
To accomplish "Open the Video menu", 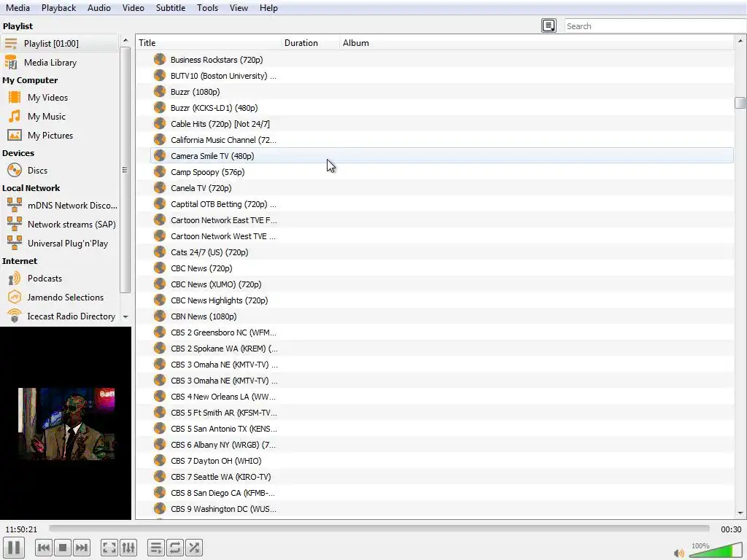I will tap(133, 8).
